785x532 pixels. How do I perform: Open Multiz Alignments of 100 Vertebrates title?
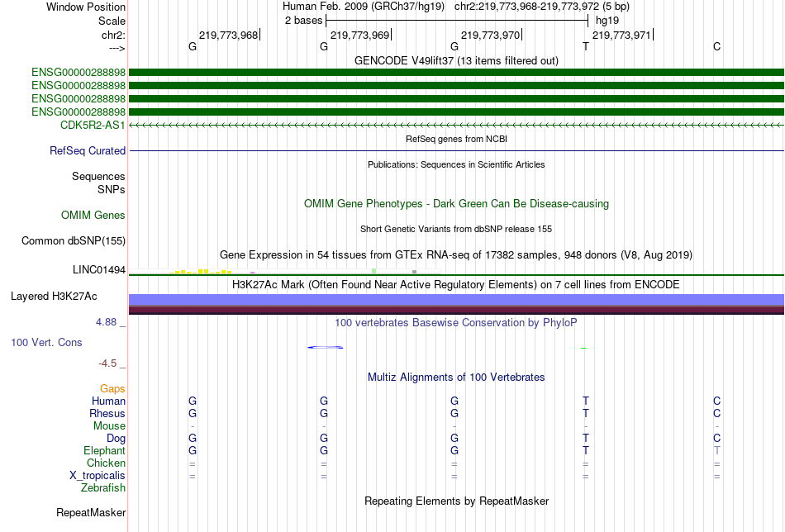click(x=456, y=378)
